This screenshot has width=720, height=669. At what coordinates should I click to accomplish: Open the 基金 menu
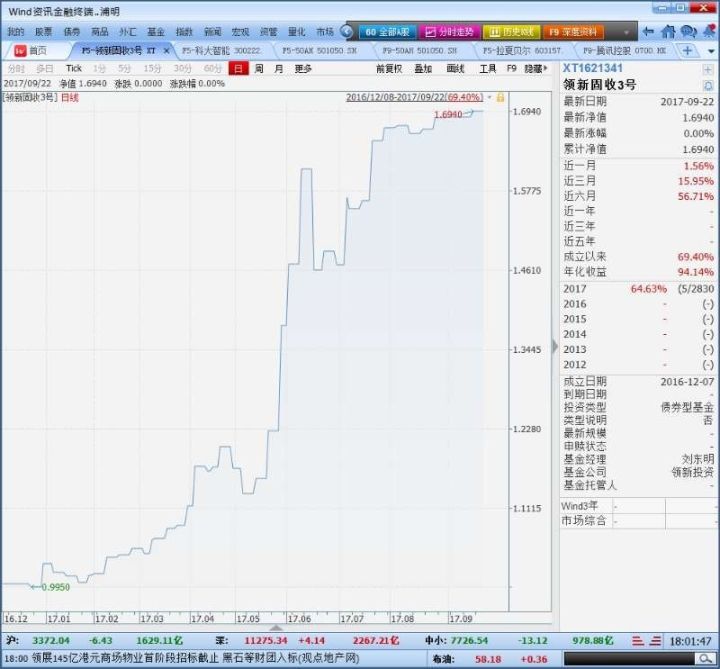click(156, 32)
